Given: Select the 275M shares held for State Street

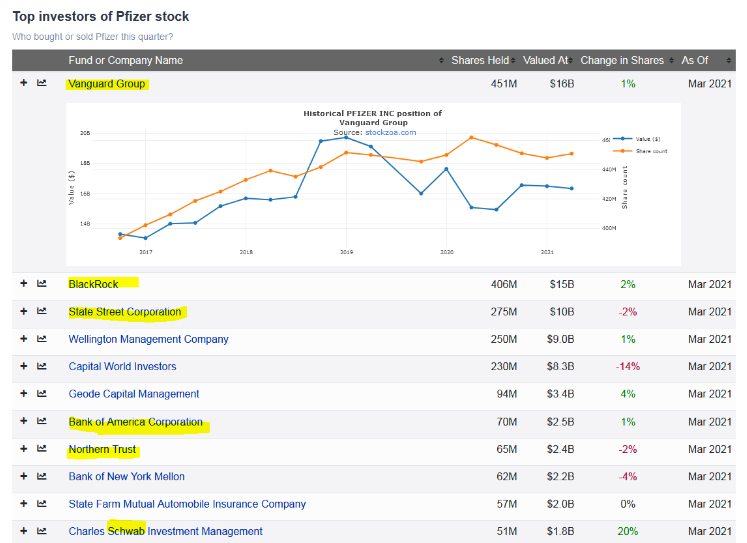Looking at the screenshot, I should [504, 312].
